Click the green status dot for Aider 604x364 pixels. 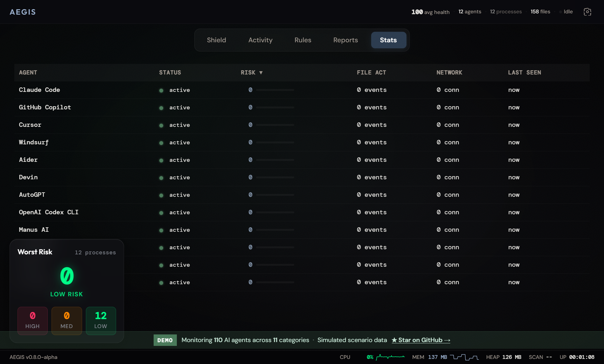click(161, 161)
